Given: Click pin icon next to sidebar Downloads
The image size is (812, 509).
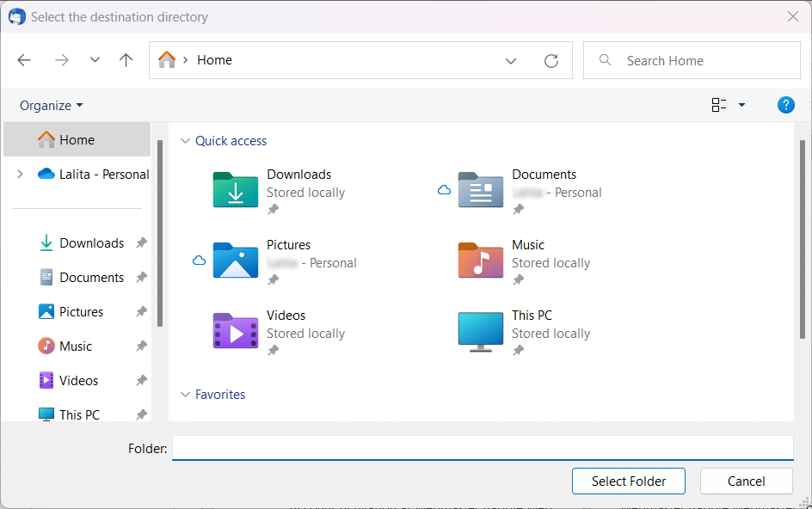Looking at the screenshot, I should click(141, 242).
